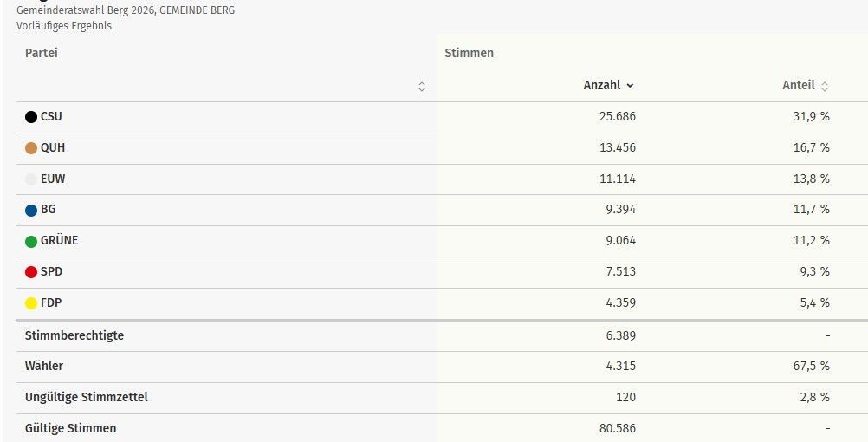The image size is (868, 442).
Task: Sort by Anteil using its sort arrows
Action: [x=825, y=86]
